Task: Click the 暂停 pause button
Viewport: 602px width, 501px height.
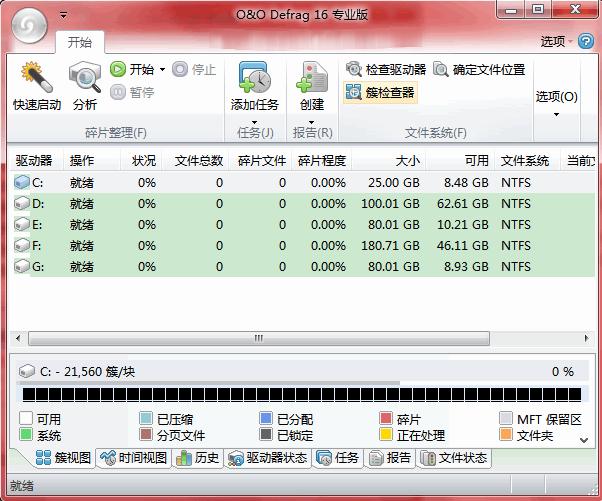Action: (x=132, y=92)
